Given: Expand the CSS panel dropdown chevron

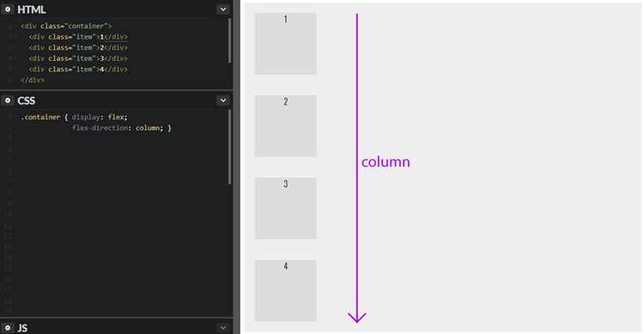Looking at the screenshot, I should coord(223,100).
